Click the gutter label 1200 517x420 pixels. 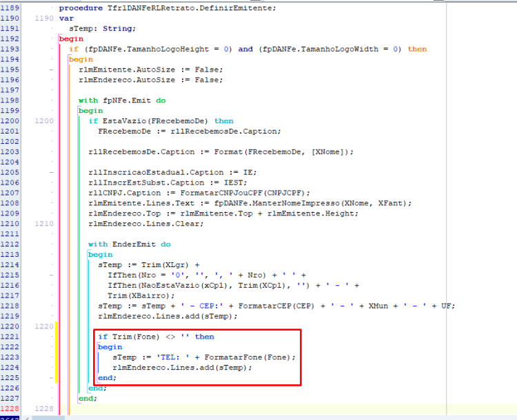44,121
